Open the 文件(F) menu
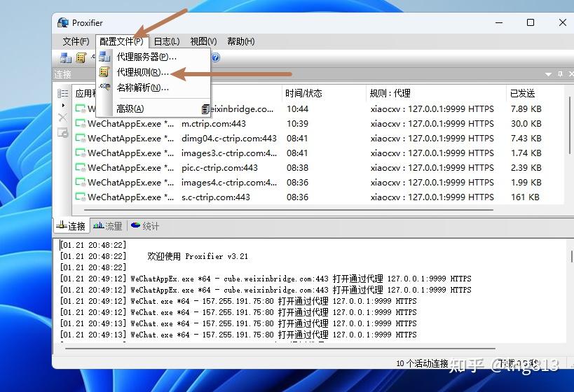The width and height of the screenshot is (574, 392). (76, 41)
